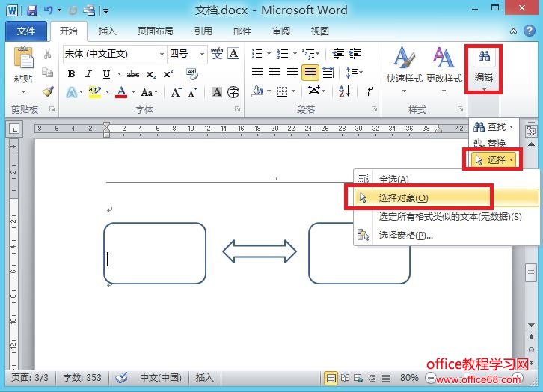
Task: Open Change Styles 更改样式 menu
Action: 444,70
